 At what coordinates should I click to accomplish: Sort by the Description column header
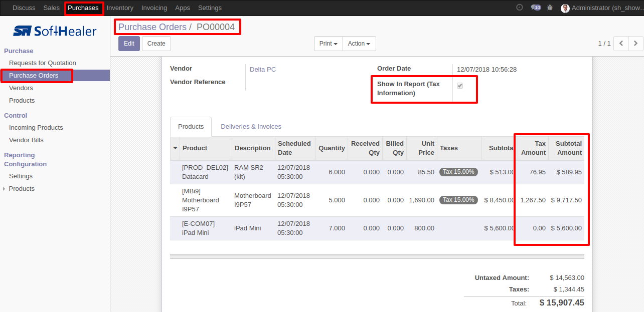pyautogui.click(x=252, y=148)
